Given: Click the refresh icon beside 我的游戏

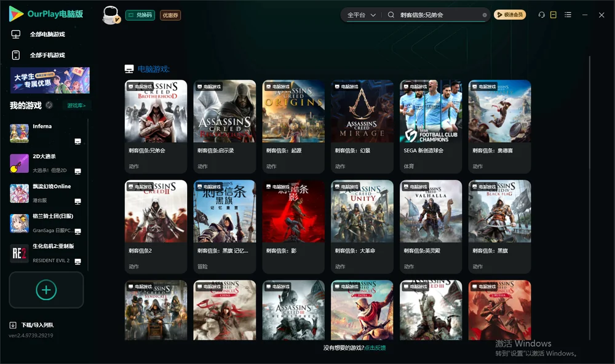Looking at the screenshot, I should (49, 105).
